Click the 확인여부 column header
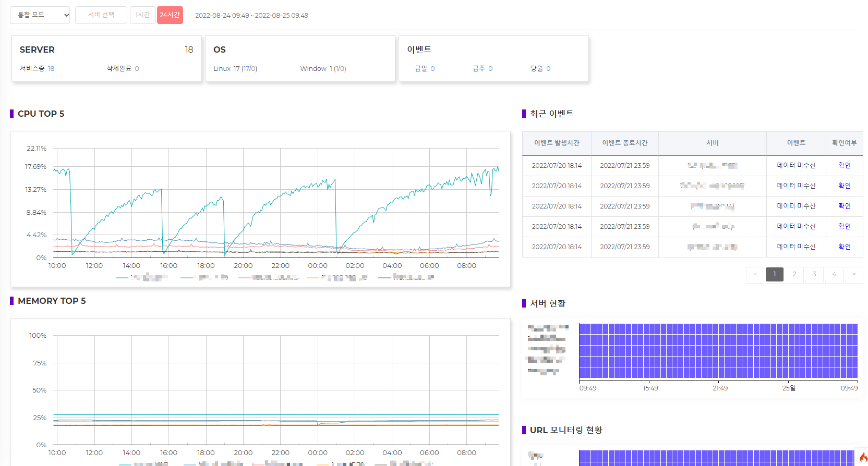 (844, 143)
